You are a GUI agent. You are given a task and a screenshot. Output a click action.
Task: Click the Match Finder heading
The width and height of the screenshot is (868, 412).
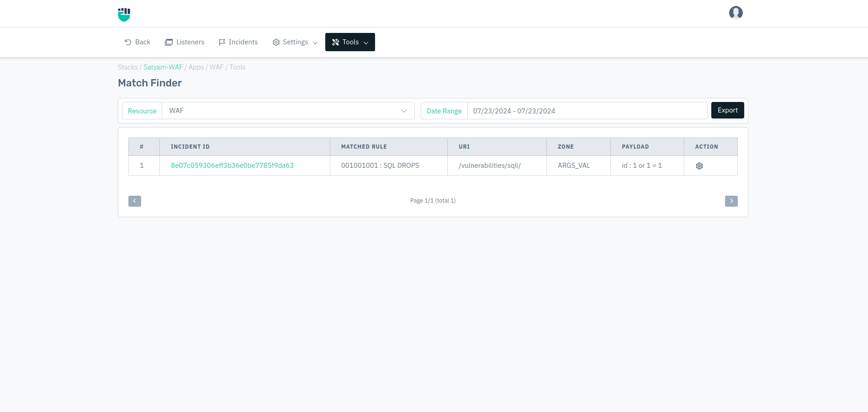[150, 83]
